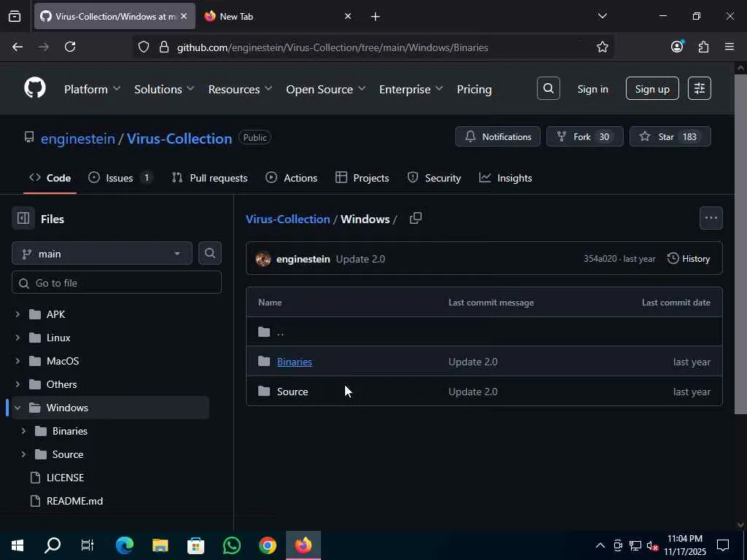This screenshot has width=747, height=560.
Task: Click the GitHub logo icon
Action: coord(35,88)
